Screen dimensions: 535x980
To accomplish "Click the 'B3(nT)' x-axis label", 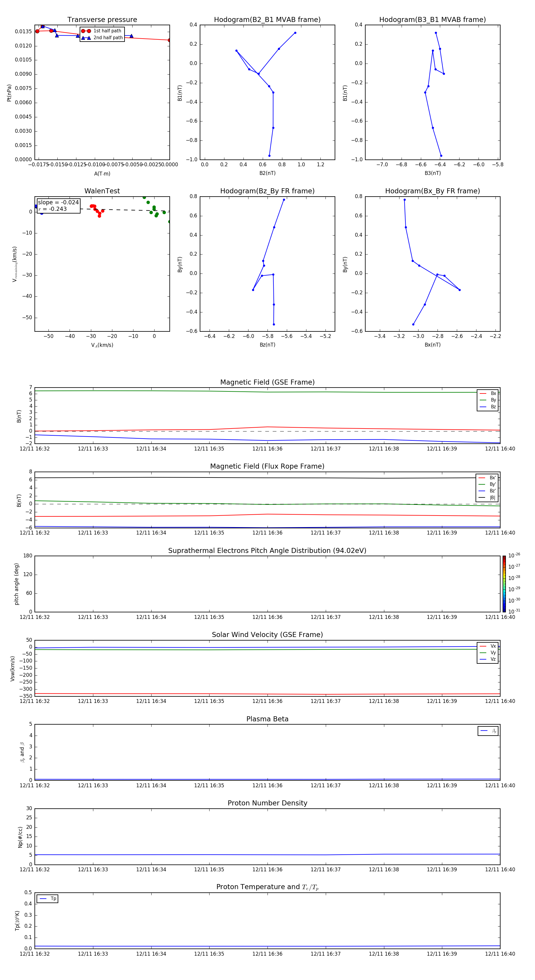I will coord(432,173).
